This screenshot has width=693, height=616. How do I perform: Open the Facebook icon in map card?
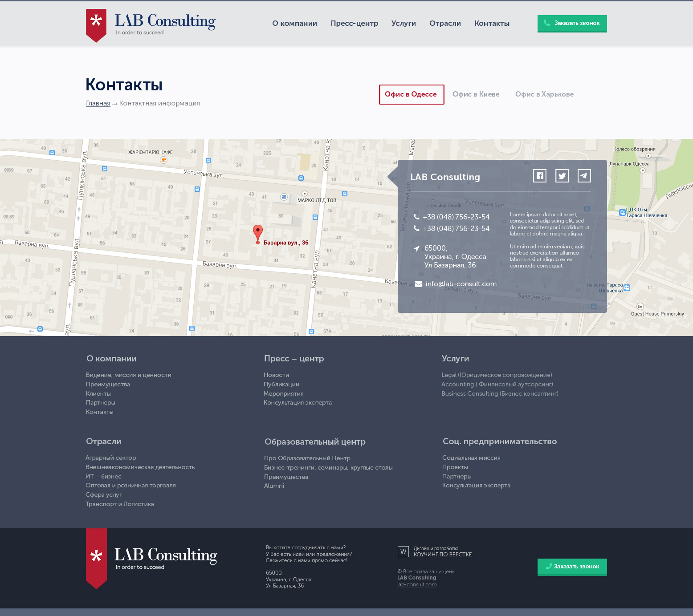click(540, 176)
